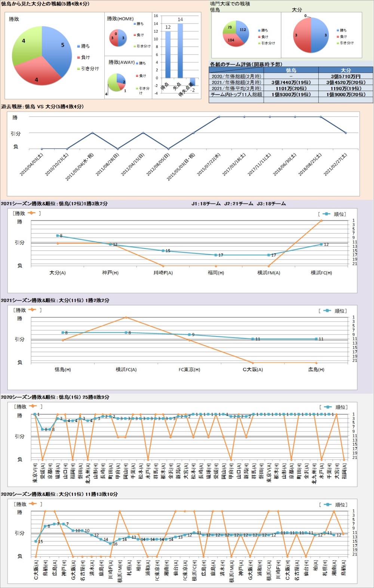Select the 3億5710万円 cell in the table

tap(346, 76)
